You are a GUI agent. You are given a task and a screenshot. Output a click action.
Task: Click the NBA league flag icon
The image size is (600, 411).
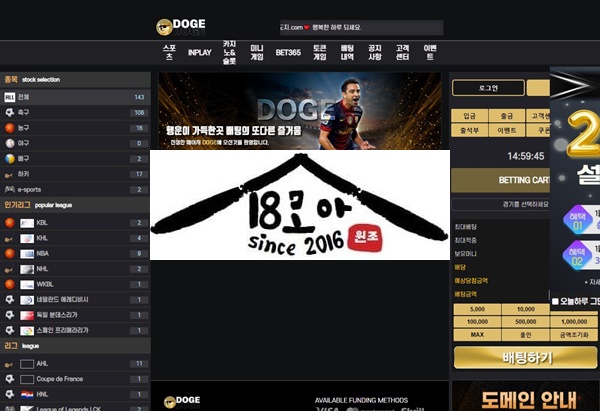pos(27,254)
